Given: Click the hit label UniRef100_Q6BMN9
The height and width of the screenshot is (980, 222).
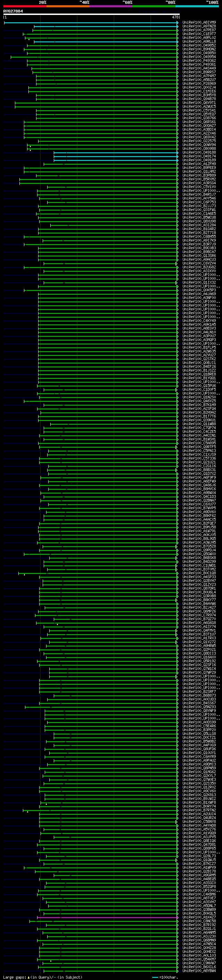Looking at the screenshot, I should tap(199, 940).
